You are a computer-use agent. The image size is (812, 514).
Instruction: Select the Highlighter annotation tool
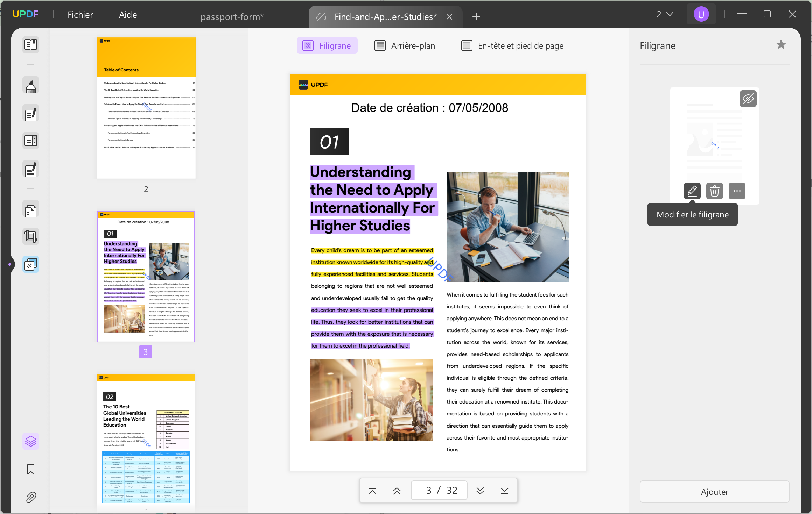click(x=31, y=85)
